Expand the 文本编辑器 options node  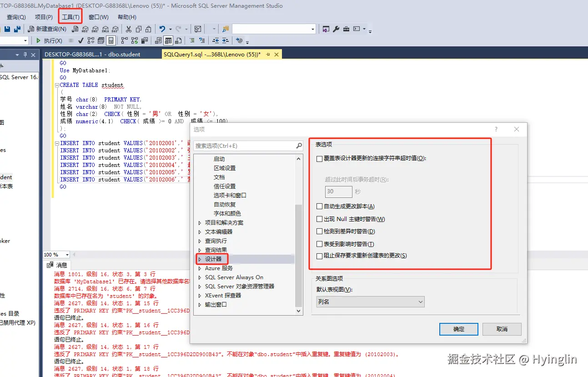(x=200, y=232)
